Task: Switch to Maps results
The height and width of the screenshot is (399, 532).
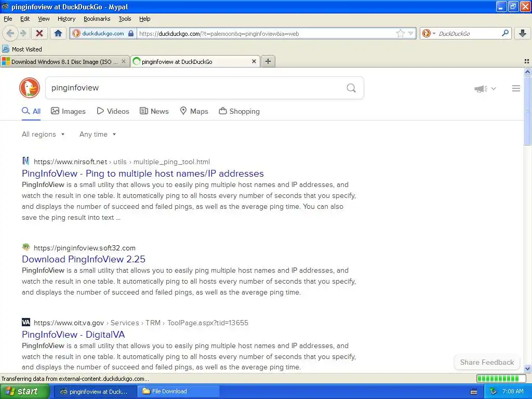Action: 194,111
